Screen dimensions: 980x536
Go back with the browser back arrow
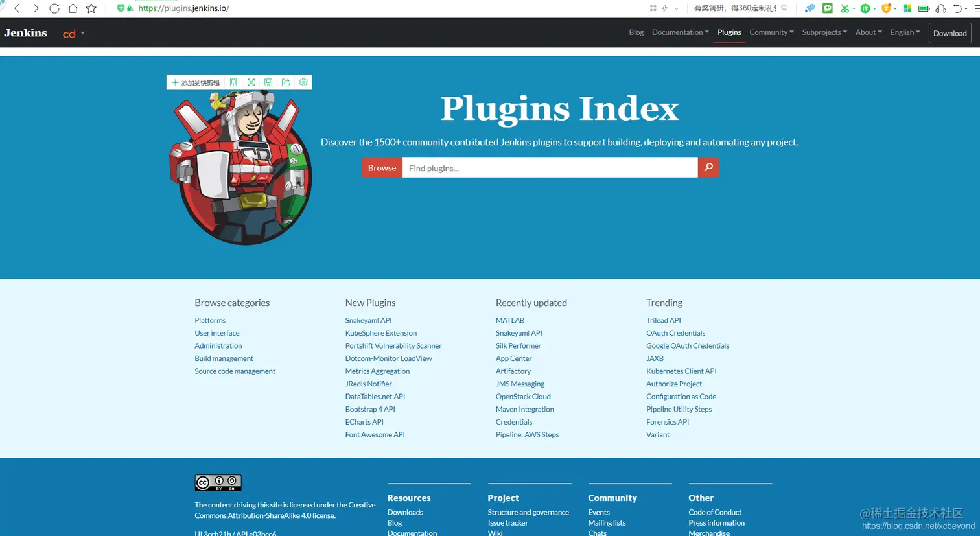pos(17,8)
